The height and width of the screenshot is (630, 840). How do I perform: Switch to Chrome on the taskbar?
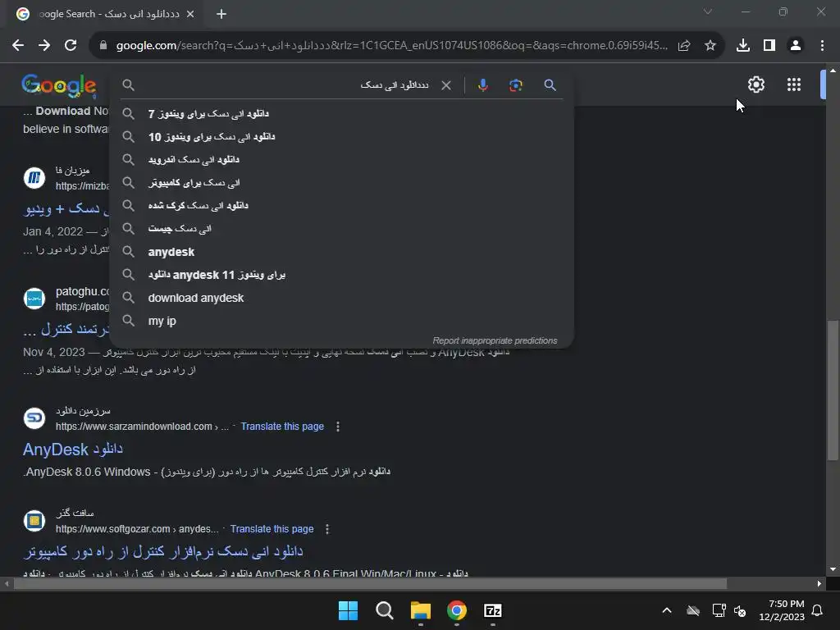456,610
